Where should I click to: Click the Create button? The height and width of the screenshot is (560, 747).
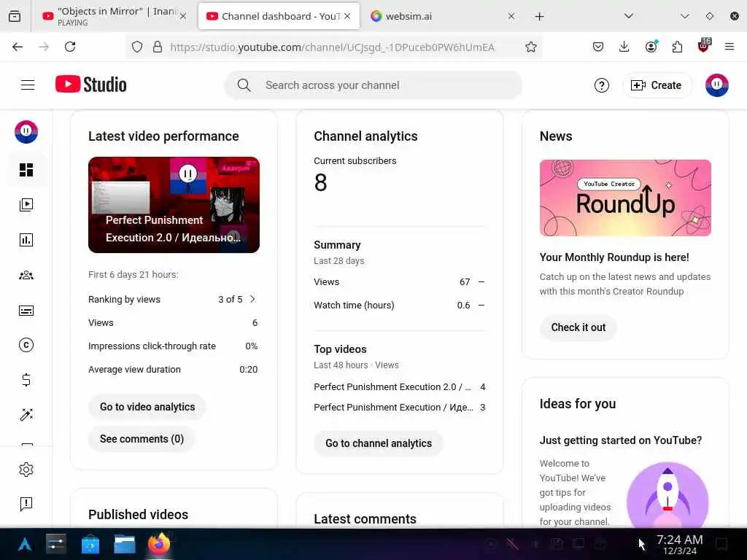[657, 85]
